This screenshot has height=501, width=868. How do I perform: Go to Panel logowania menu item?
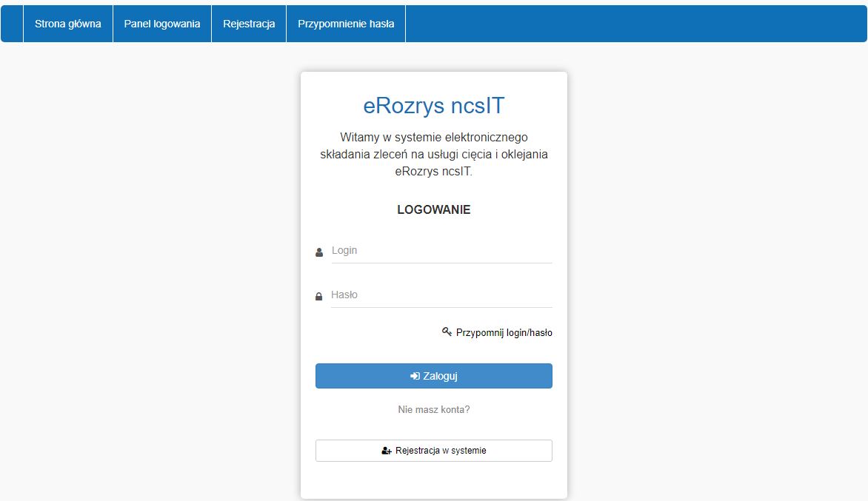(162, 24)
